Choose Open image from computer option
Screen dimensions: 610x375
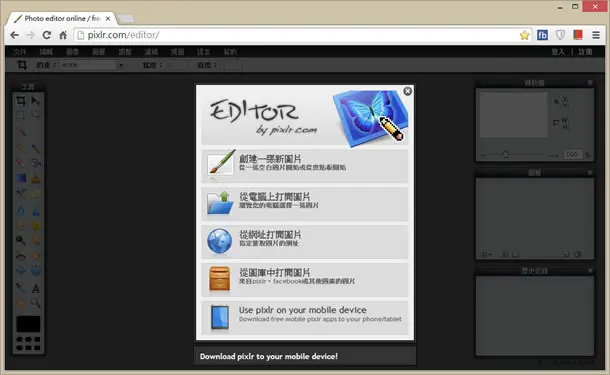click(x=305, y=203)
